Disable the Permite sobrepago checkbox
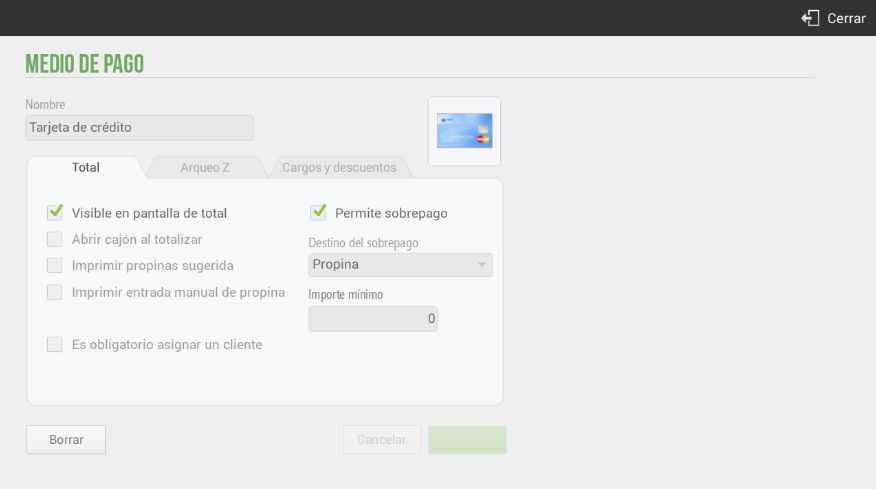 click(318, 212)
